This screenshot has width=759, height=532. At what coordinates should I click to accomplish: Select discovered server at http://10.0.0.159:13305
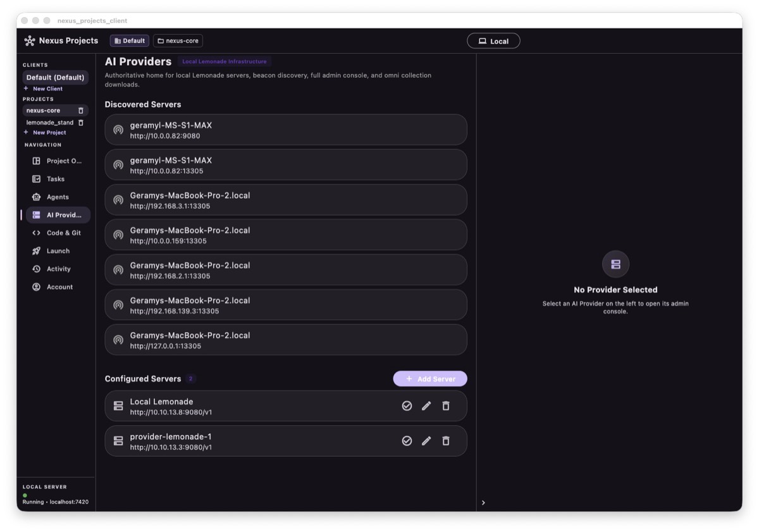tap(286, 235)
